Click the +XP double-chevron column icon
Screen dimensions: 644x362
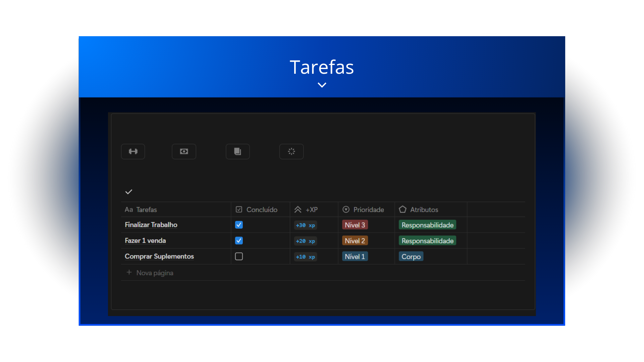(x=298, y=209)
